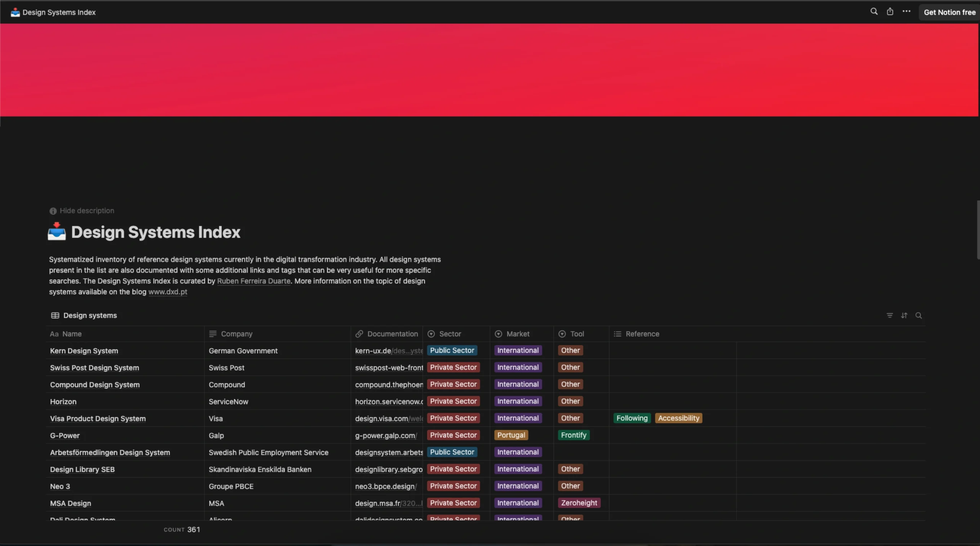
Task: Click Accessibility reference tag
Action: coord(678,418)
